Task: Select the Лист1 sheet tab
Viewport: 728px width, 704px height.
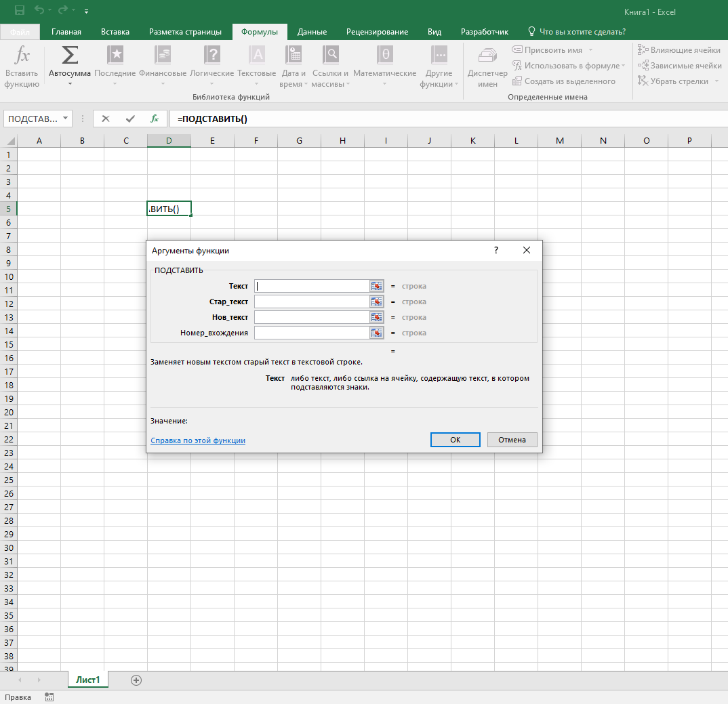Action: click(87, 680)
